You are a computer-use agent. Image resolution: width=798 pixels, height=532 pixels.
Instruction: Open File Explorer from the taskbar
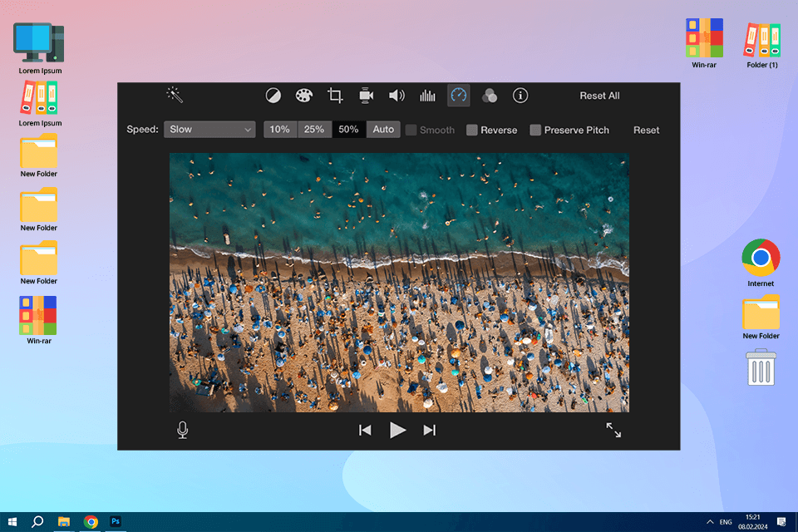pyautogui.click(x=64, y=522)
